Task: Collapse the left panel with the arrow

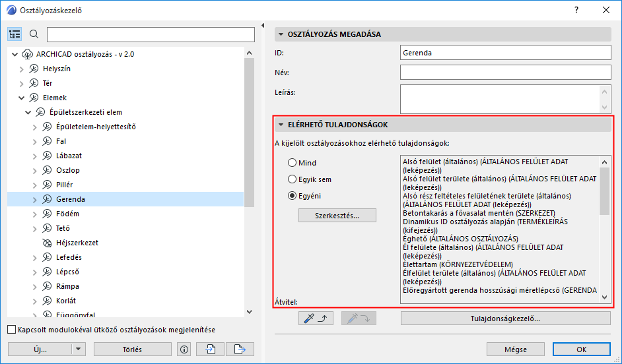Action: pos(263,25)
